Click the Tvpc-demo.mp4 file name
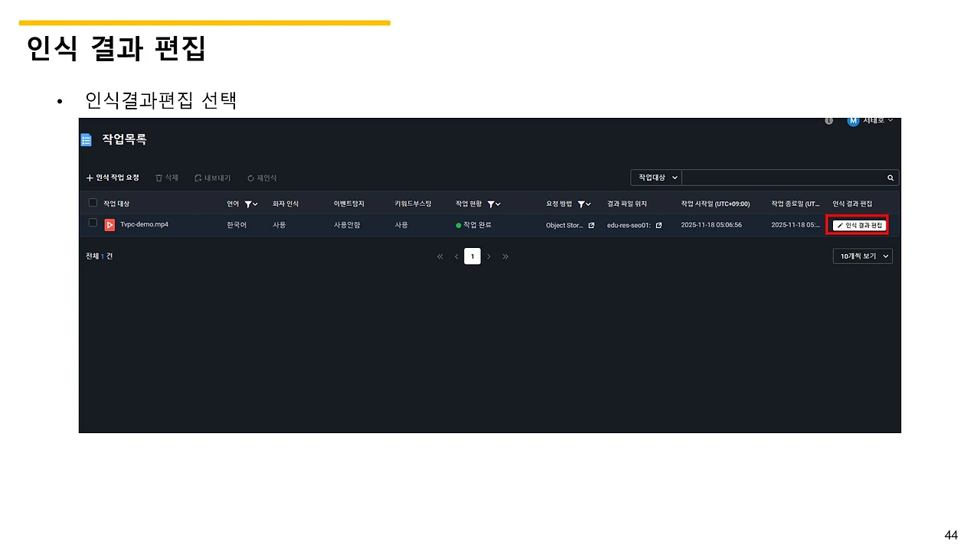 coord(144,225)
